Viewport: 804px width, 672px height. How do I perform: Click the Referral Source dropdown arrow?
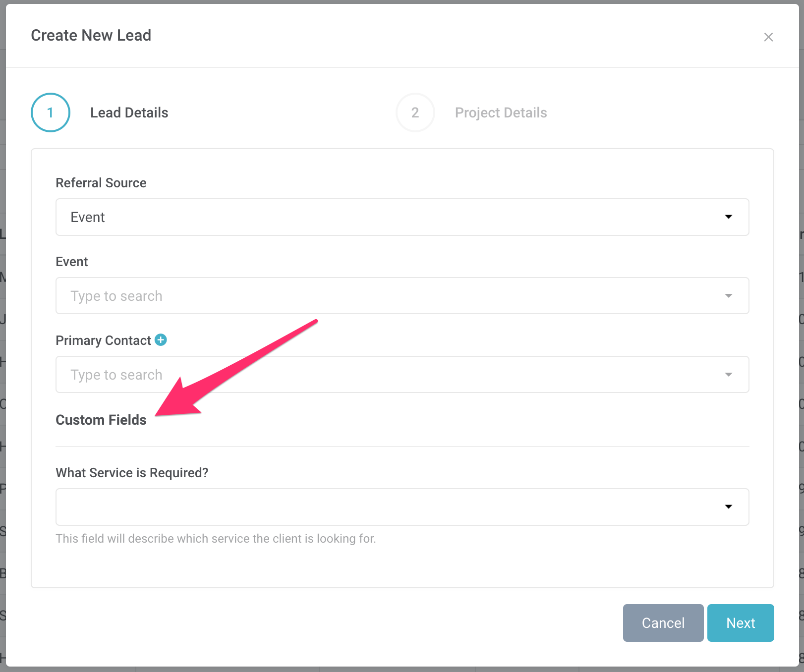pos(728,217)
